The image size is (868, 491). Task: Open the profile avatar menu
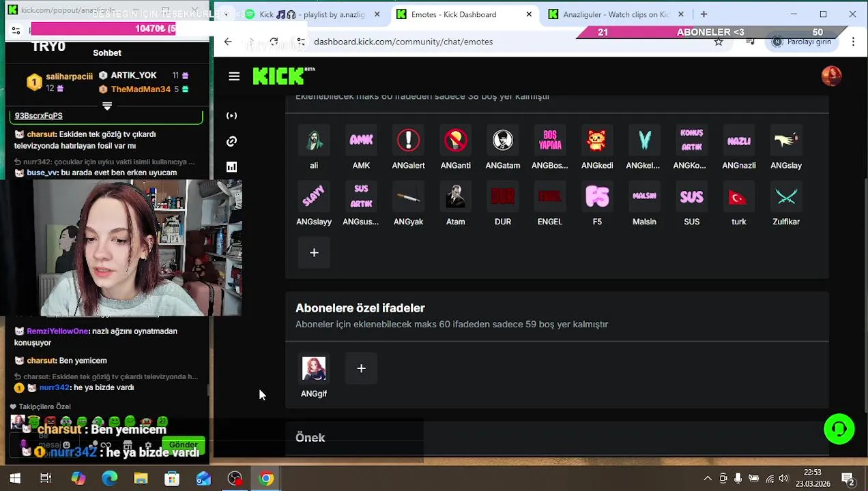pos(831,76)
